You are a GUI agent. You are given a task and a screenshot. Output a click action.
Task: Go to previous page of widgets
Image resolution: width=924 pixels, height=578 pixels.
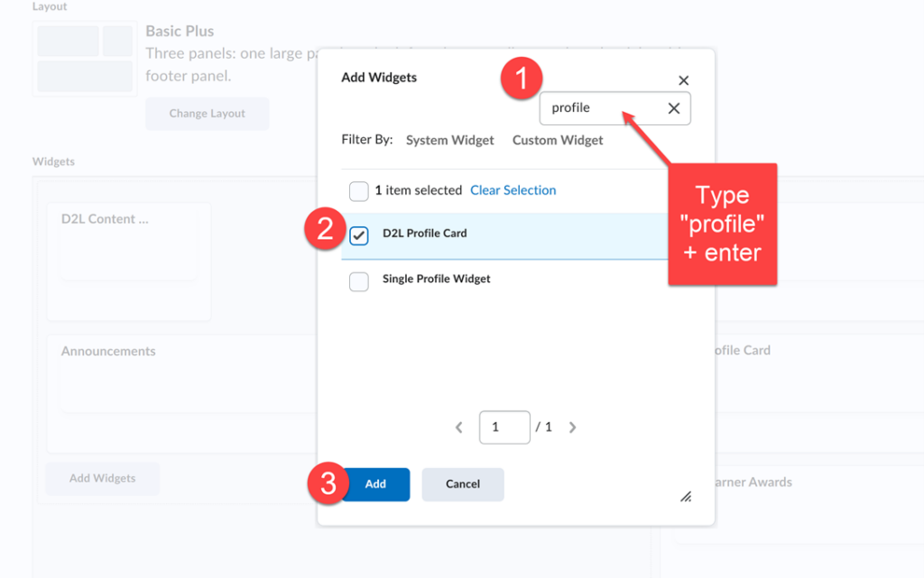click(x=459, y=427)
